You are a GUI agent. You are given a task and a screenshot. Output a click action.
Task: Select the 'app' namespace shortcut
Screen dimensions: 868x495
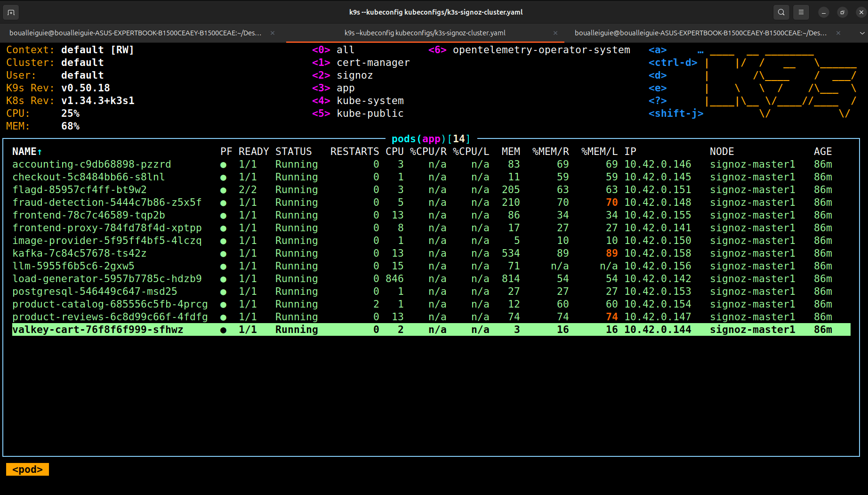(333, 88)
